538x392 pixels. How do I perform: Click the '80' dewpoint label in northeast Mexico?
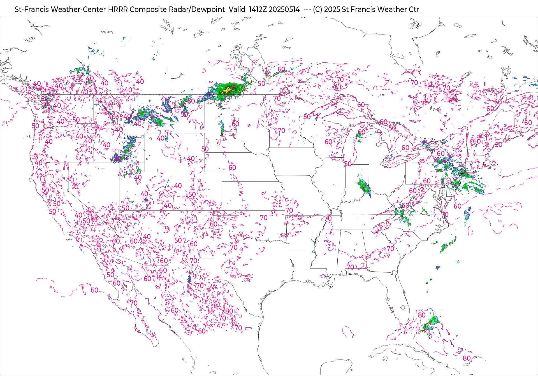point(229,311)
